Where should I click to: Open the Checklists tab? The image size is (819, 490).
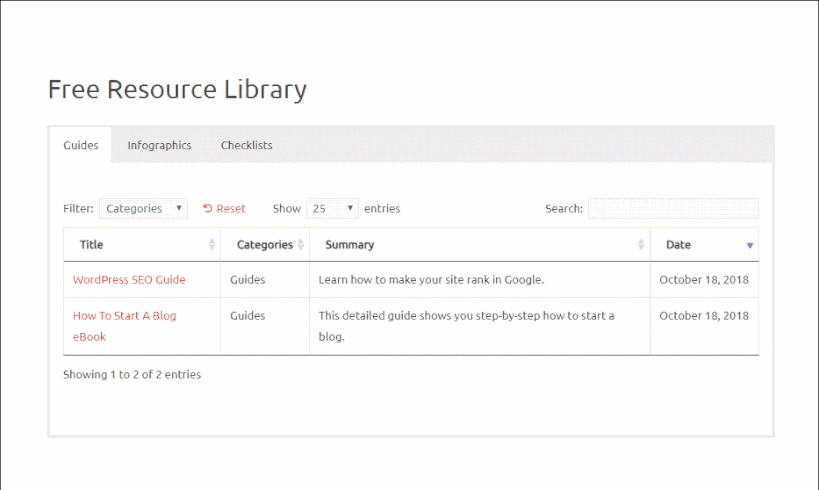click(x=247, y=145)
